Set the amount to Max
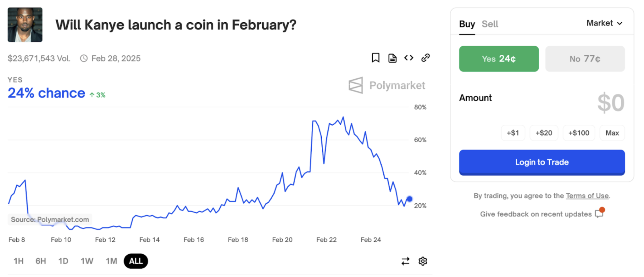 [x=612, y=133]
